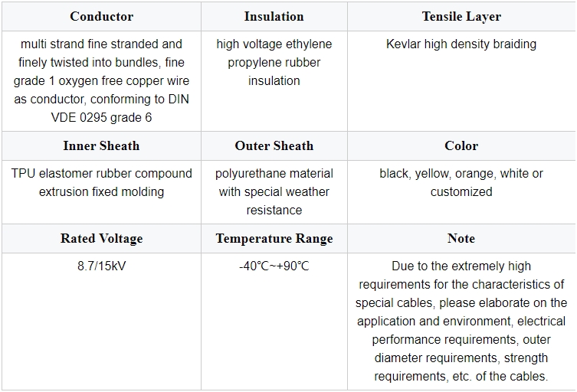The height and width of the screenshot is (392, 577).
Task: Click the 'extrusion fixed molding' text line
Action: tap(102, 192)
